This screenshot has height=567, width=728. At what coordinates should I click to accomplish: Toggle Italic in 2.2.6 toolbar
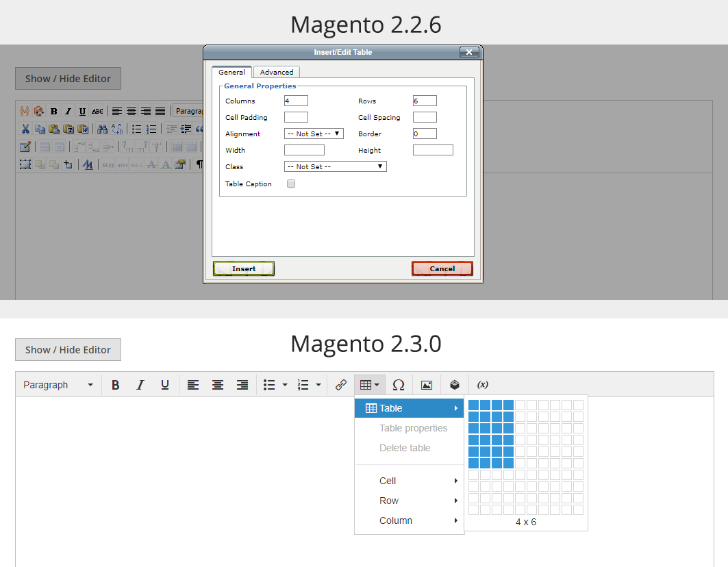click(68, 111)
